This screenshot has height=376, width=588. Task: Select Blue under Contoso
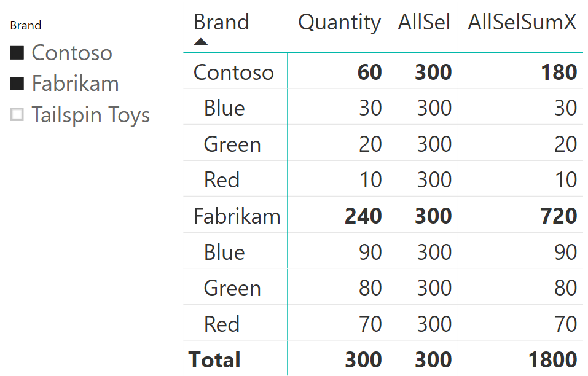pyautogui.click(x=224, y=108)
